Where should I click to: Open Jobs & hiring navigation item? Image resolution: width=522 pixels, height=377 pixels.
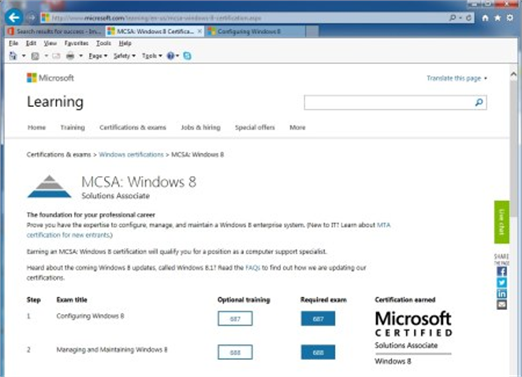pos(201,127)
